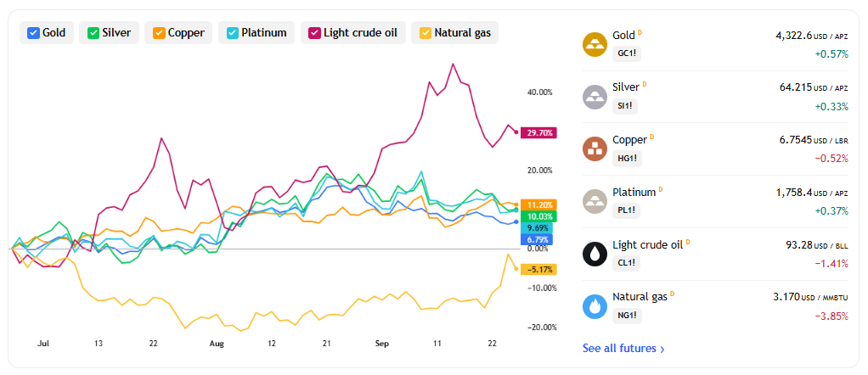Screen dimensions: 868x375
Task: Open the See all futures link
Action: coord(624,349)
